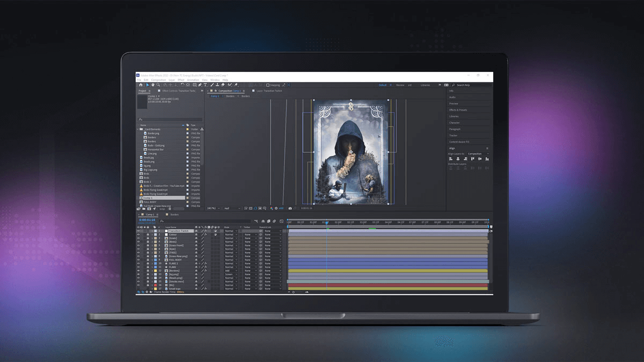
Task: Click the red label swatch on BG layer
Action: pos(156,285)
